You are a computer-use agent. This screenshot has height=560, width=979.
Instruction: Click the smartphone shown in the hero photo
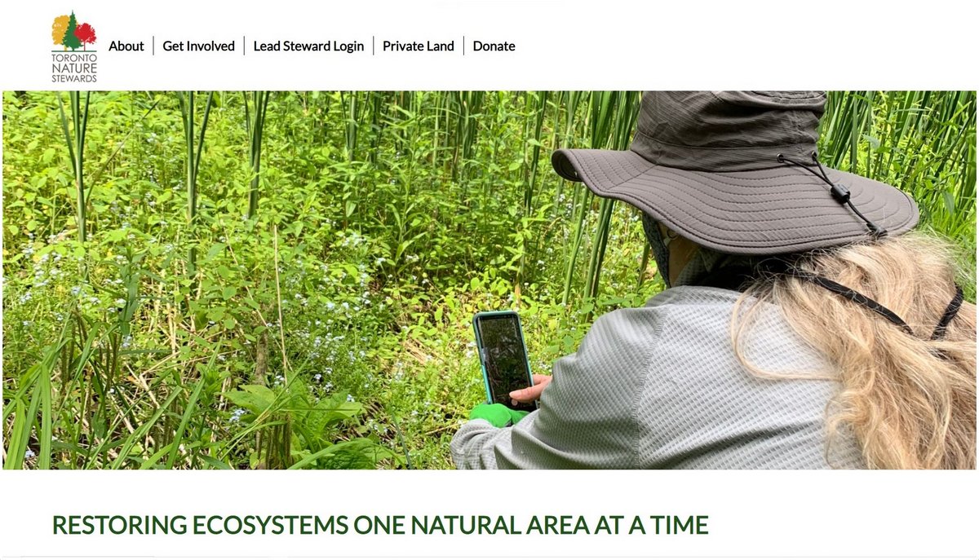[x=504, y=359]
